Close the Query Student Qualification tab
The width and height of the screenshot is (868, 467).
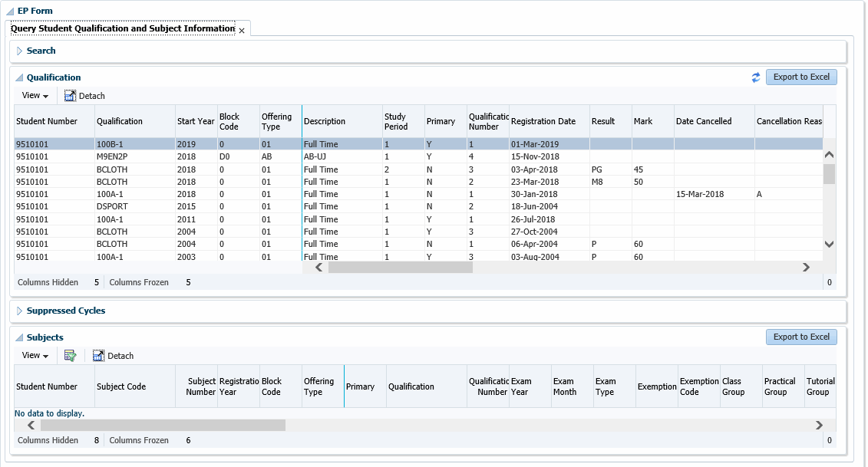point(242,31)
